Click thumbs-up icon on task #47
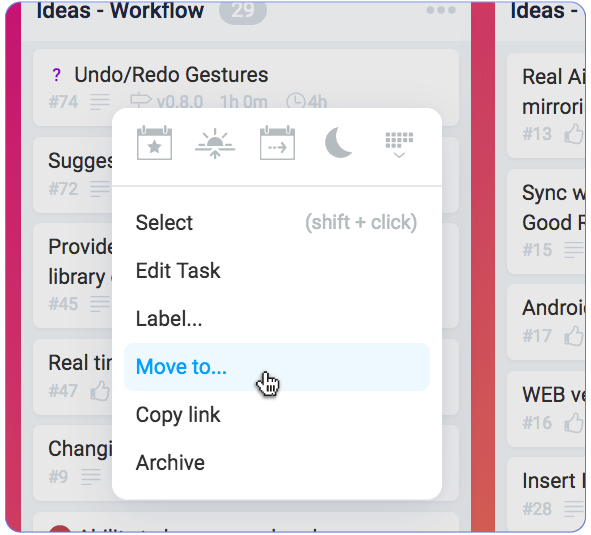The height and width of the screenshot is (535, 591). (x=100, y=390)
